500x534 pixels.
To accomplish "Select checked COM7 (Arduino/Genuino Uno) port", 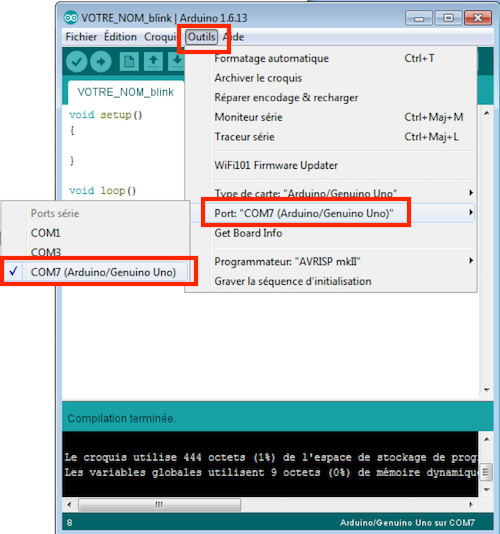I will click(x=95, y=272).
